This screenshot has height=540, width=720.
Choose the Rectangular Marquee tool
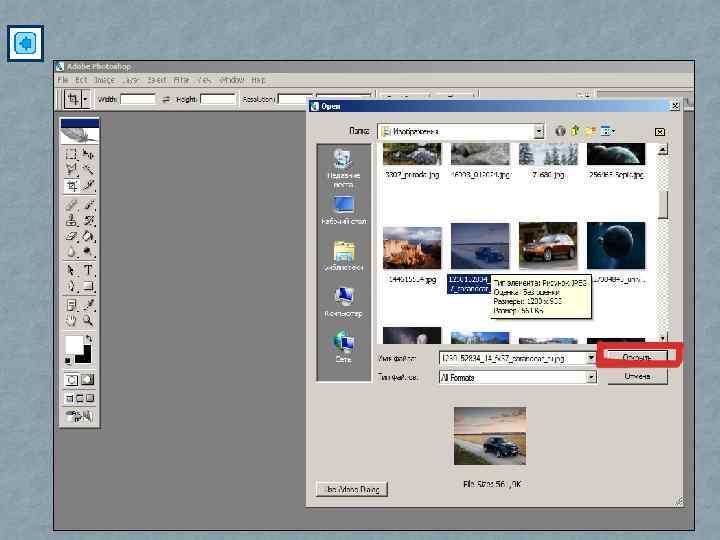point(71,154)
